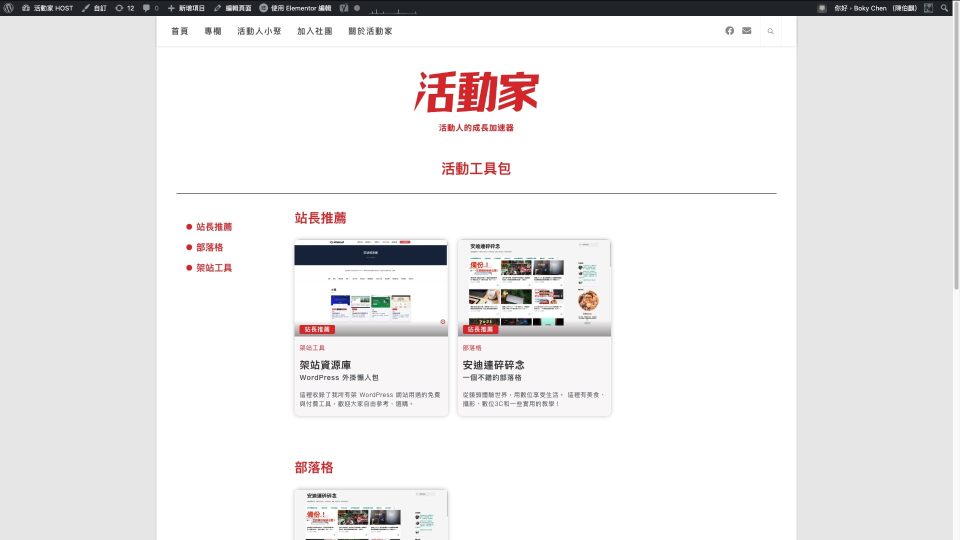
Task: Open 安迪連碎碎念 card title in 站長推薦
Action: coord(494,365)
